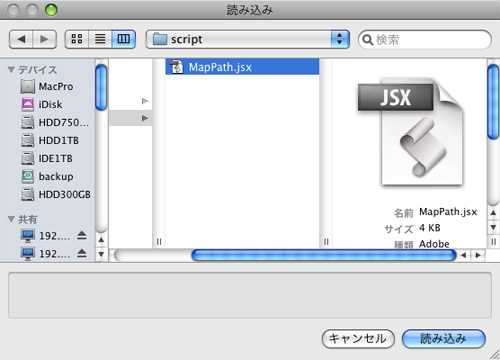
Task: Open the script folder path dropdown
Action: (x=248, y=39)
